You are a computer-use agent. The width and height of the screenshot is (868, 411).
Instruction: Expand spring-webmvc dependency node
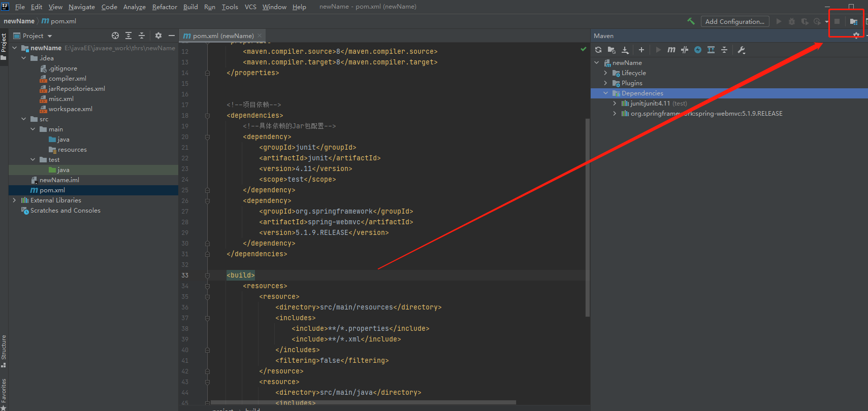coord(615,114)
